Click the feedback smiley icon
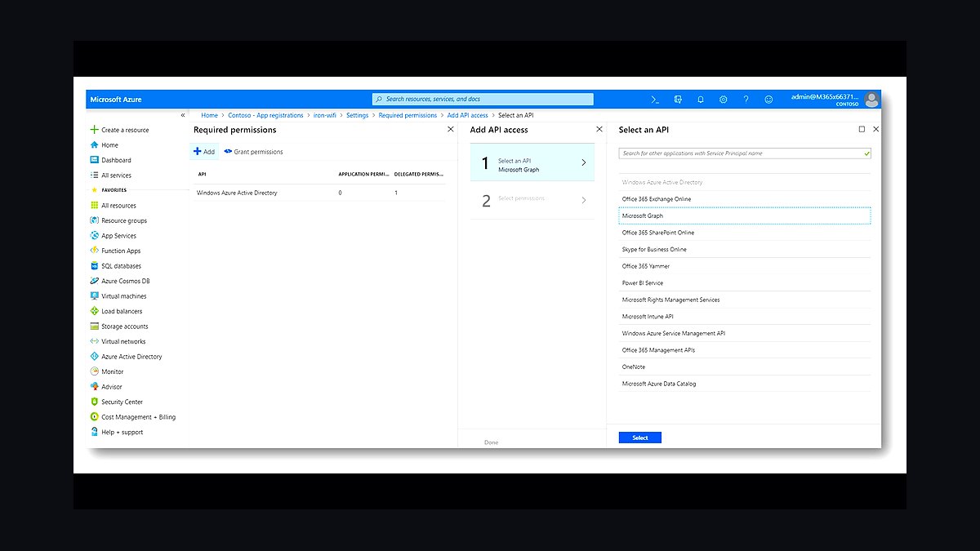 click(x=768, y=100)
